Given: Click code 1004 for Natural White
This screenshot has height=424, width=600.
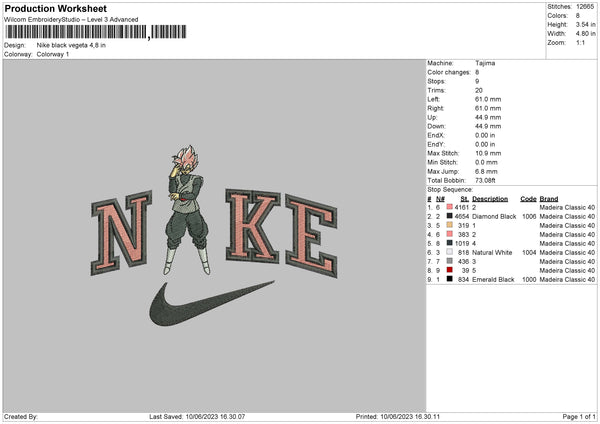Looking at the screenshot, I should [529, 253].
